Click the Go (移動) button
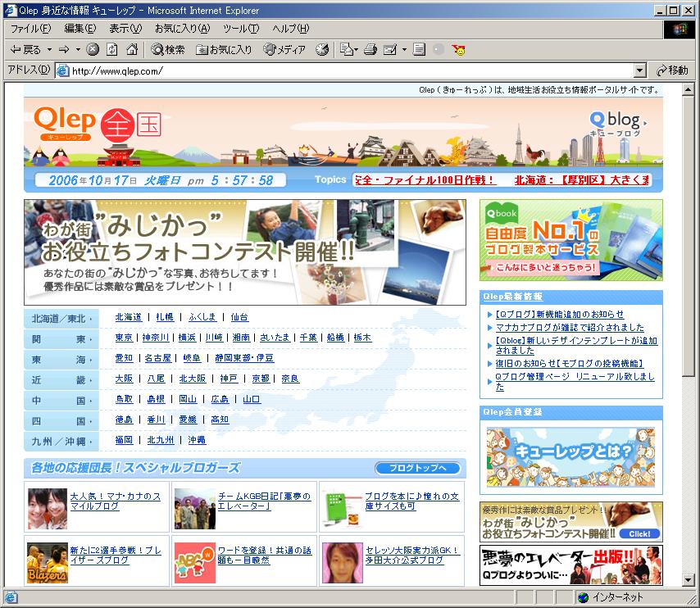 click(x=670, y=70)
